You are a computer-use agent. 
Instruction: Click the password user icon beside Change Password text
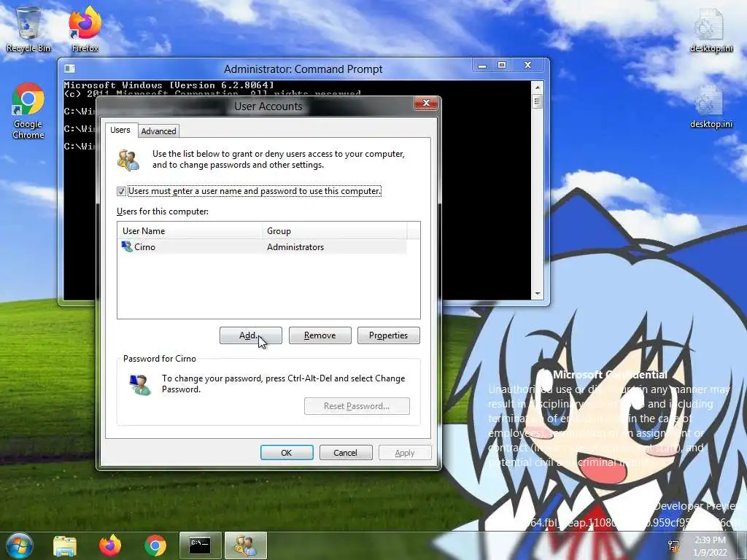(x=139, y=385)
